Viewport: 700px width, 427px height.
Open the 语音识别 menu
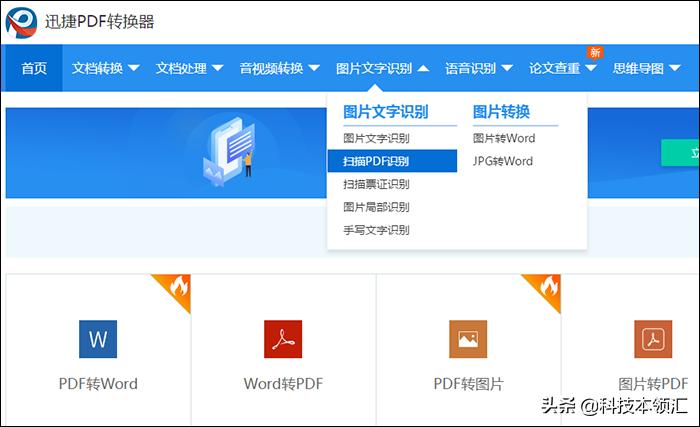471,68
